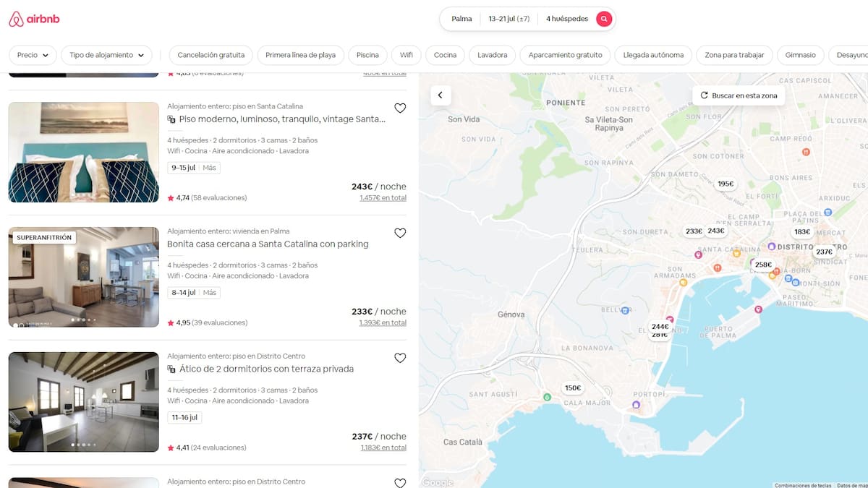The width and height of the screenshot is (868, 488).
Task: Edit the Palma location in search bar
Action: 461,19
